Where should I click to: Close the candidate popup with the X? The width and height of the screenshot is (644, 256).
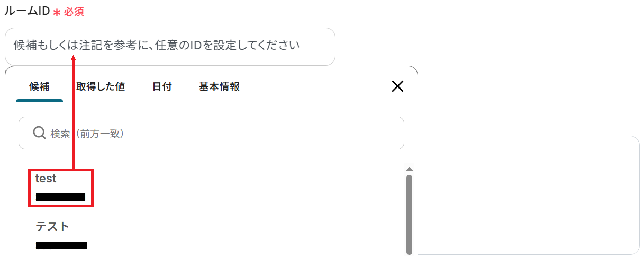[x=397, y=86]
